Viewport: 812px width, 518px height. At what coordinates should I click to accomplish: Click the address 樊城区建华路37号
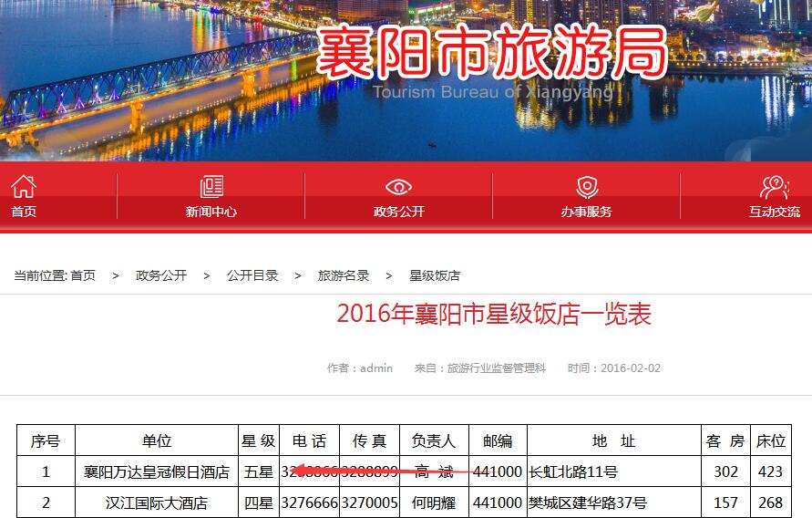click(x=588, y=503)
